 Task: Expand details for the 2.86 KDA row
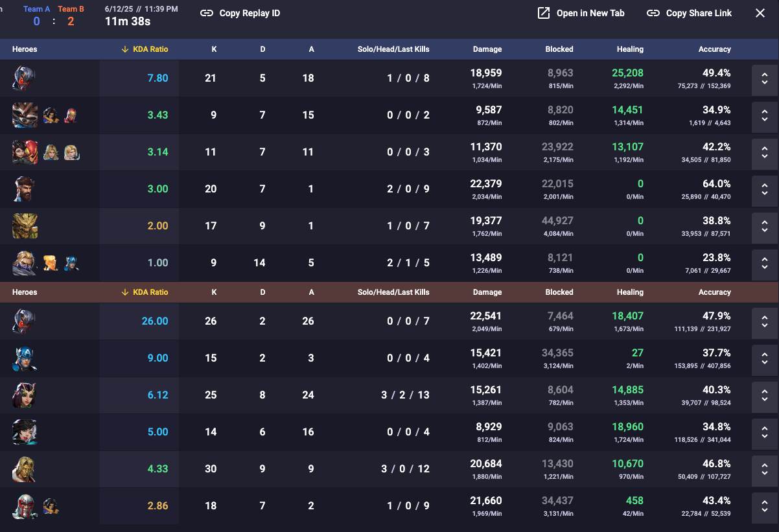pyautogui.click(x=765, y=507)
